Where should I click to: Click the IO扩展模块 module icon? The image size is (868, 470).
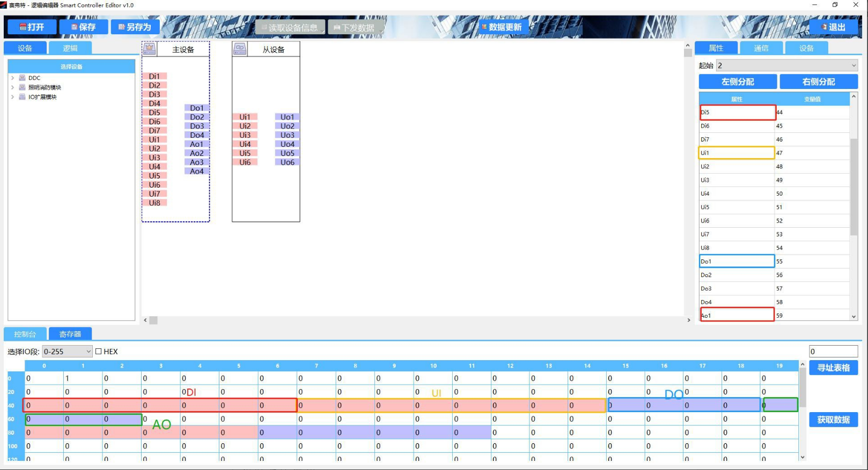click(23, 97)
